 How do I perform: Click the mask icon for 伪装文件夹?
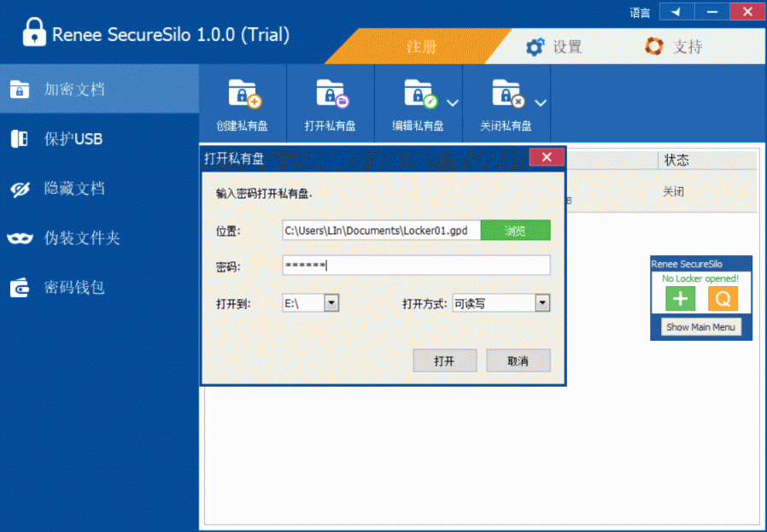(20, 238)
